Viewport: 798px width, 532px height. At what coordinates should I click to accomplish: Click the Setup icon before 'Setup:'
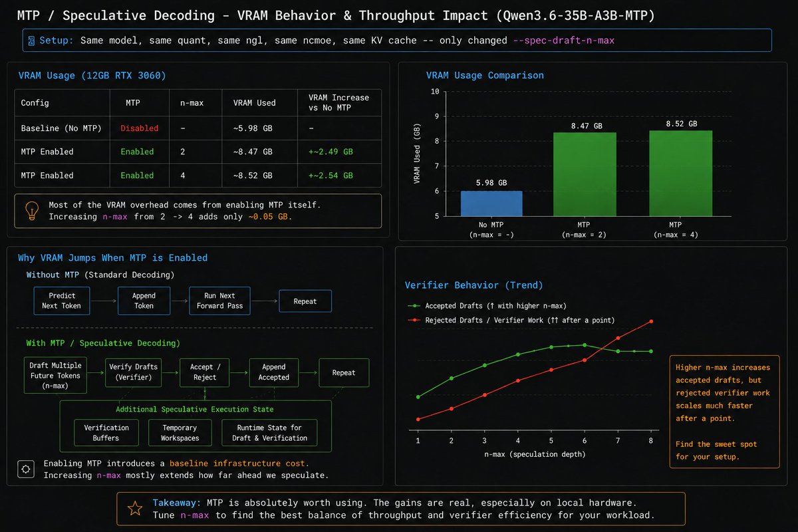31,41
